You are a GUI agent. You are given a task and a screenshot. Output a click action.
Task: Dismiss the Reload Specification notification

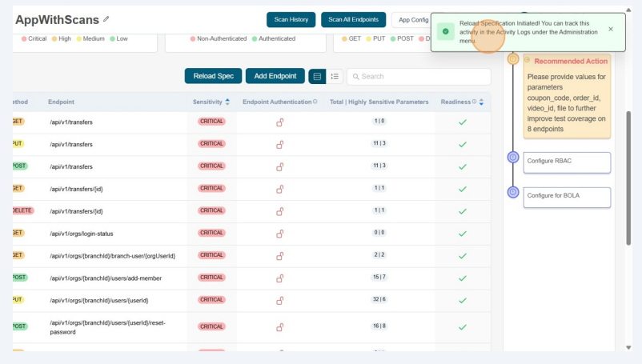point(611,29)
